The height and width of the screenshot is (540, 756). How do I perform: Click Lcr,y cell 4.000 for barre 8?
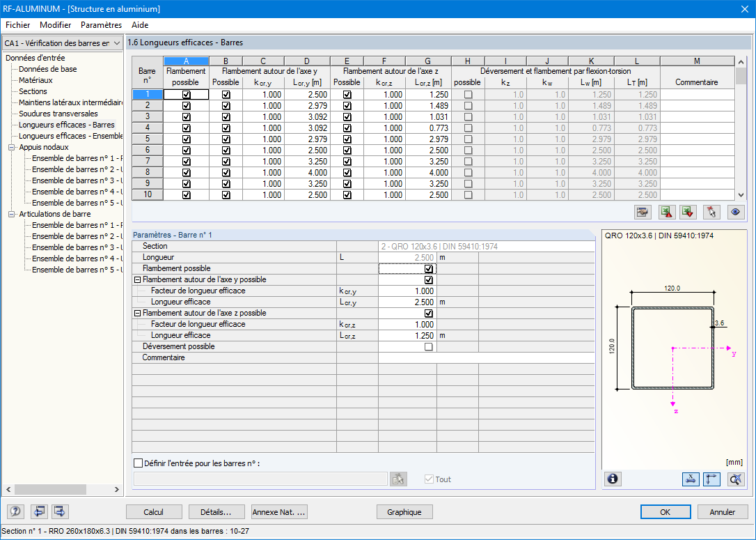307,172
